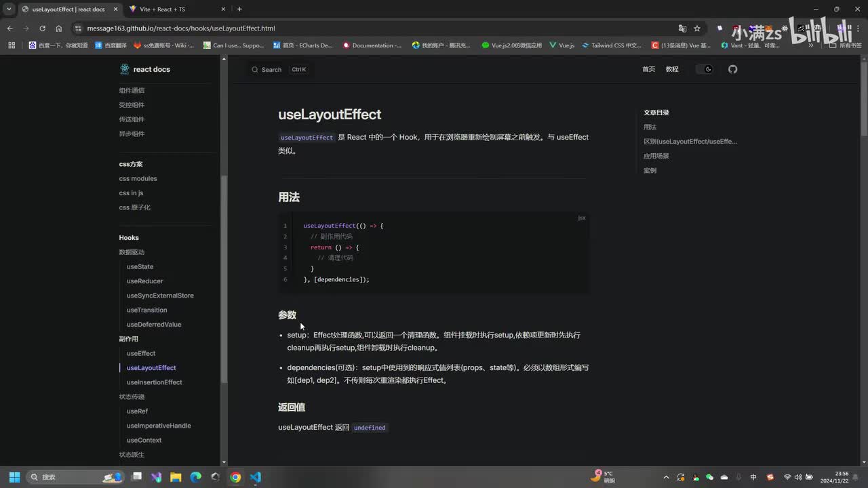Open the volume control in the tray
868x488 pixels.
click(x=797, y=477)
